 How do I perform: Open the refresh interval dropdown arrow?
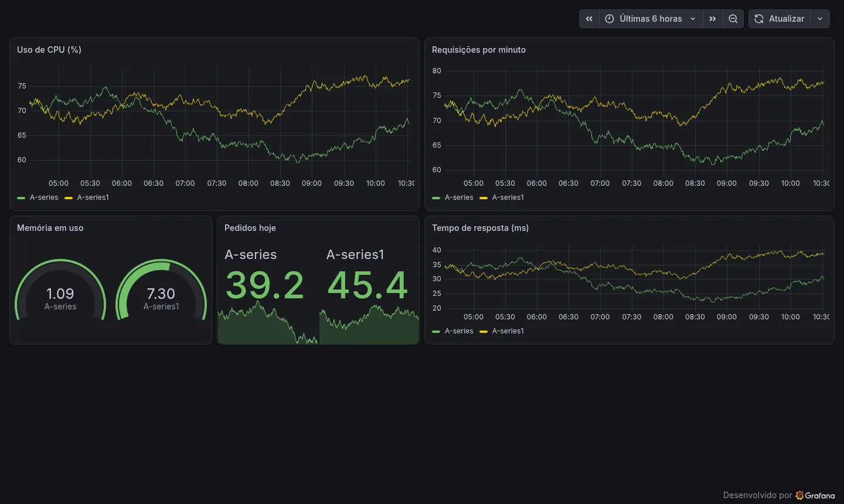click(820, 19)
